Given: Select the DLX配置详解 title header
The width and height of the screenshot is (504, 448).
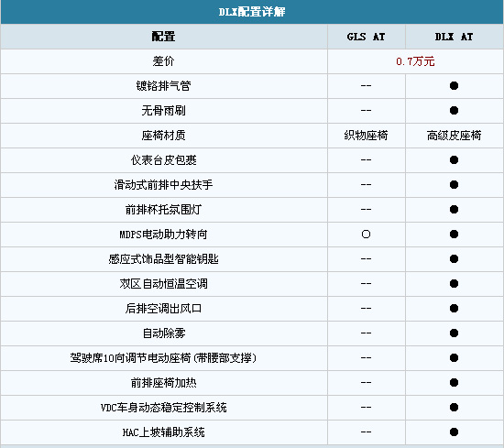Looking at the screenshot, I should point(252,12).
